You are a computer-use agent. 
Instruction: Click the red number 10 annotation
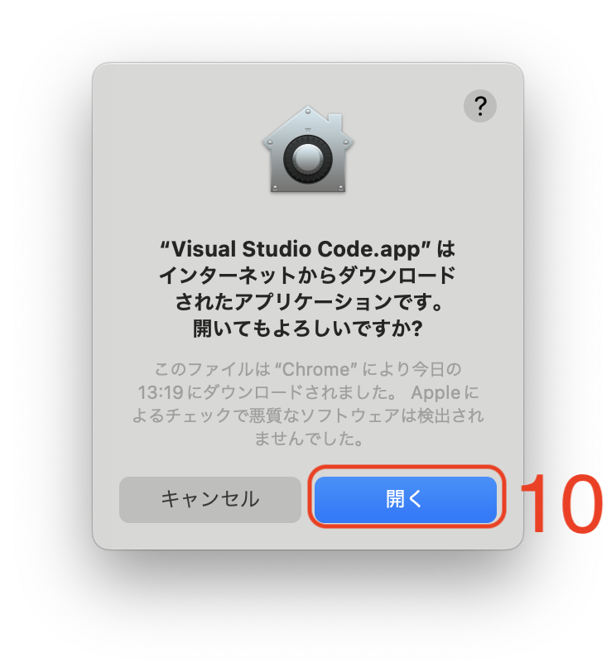(x=561, y=504)
